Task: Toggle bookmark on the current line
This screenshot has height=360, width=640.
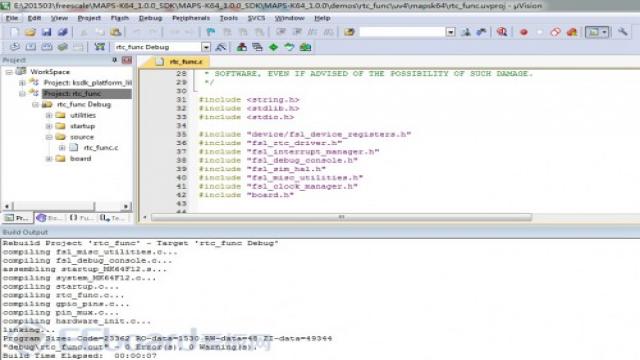Action: coord(211,32)
